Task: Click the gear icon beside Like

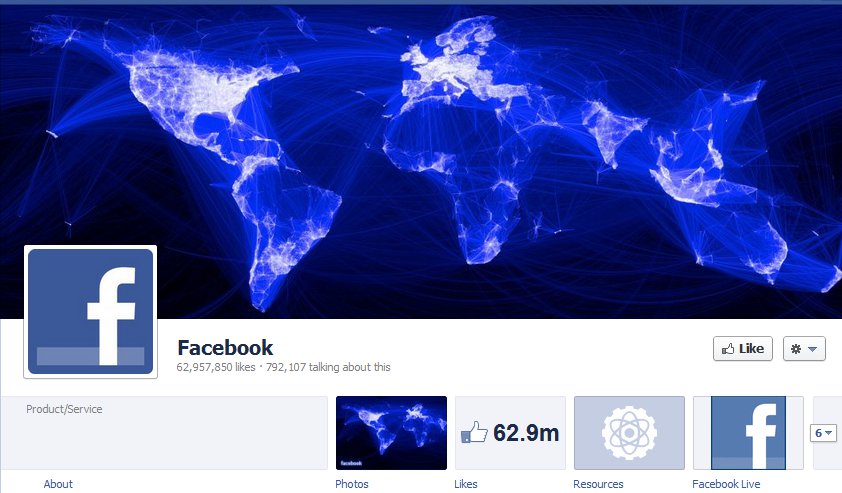Action: 796,349
